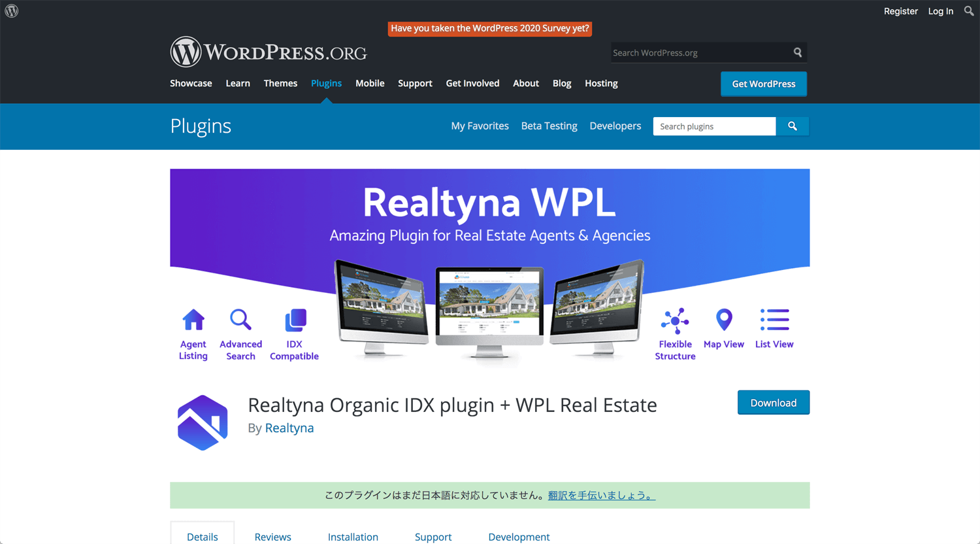Open the Beta Testing link

[x=549, y=126]
